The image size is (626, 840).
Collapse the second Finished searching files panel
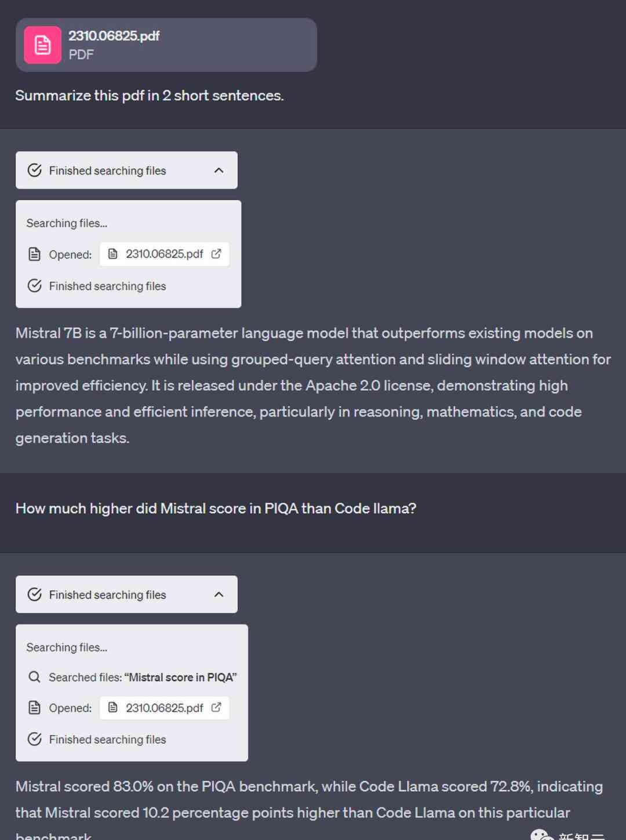pos(219,595)
